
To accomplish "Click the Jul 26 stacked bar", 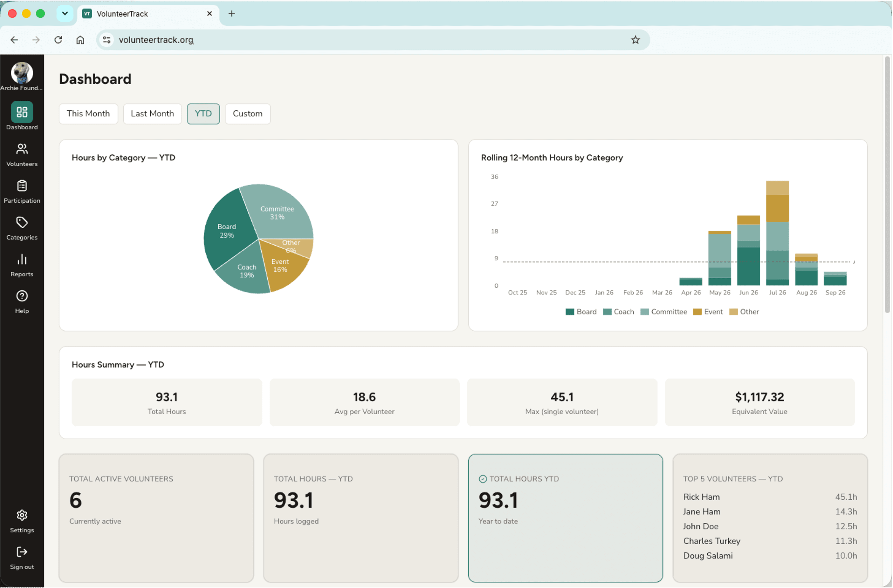I will coord(777,233).
